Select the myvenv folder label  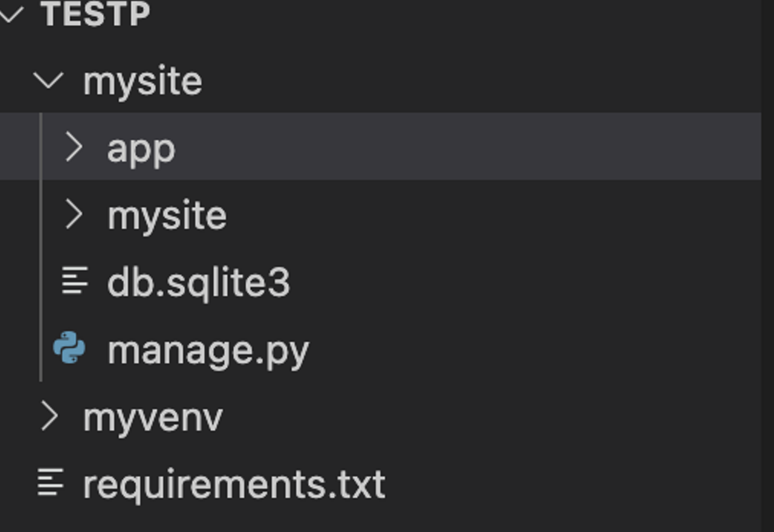click(153, 418)
